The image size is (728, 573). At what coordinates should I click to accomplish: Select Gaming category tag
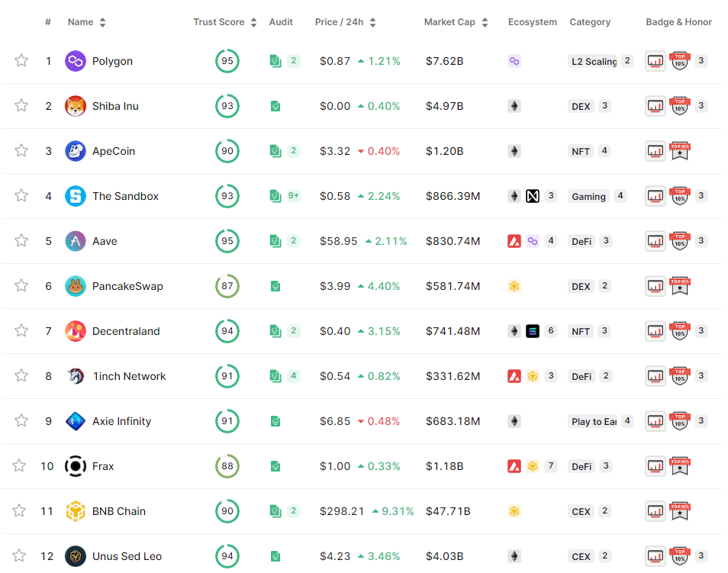[x=588, y=196]
